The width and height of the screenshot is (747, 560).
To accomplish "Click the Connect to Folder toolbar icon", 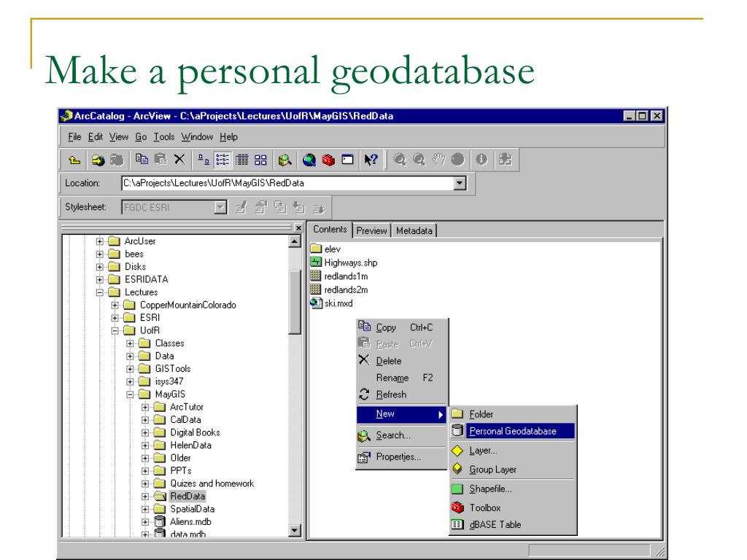I will (x=98, y=160).
